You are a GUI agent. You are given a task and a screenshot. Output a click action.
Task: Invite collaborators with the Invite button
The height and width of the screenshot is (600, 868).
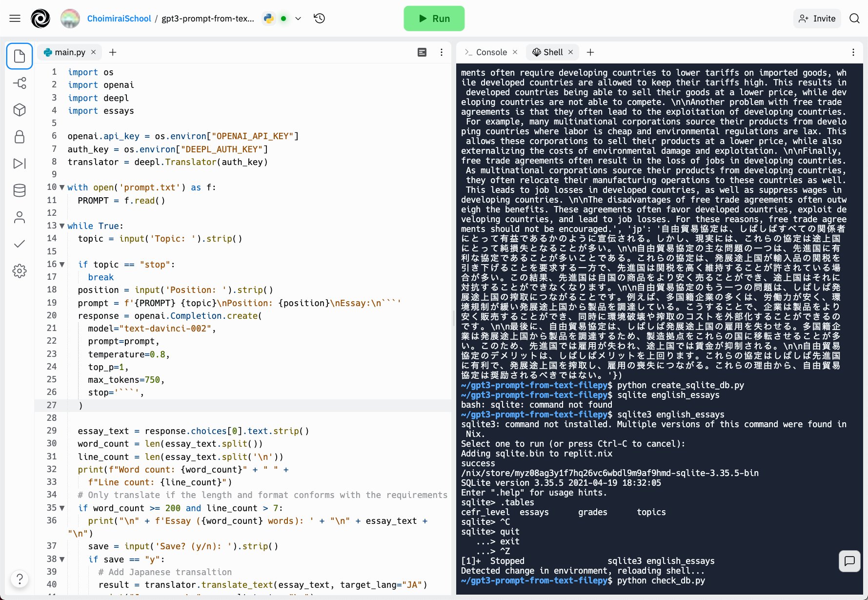pos(817,19)
